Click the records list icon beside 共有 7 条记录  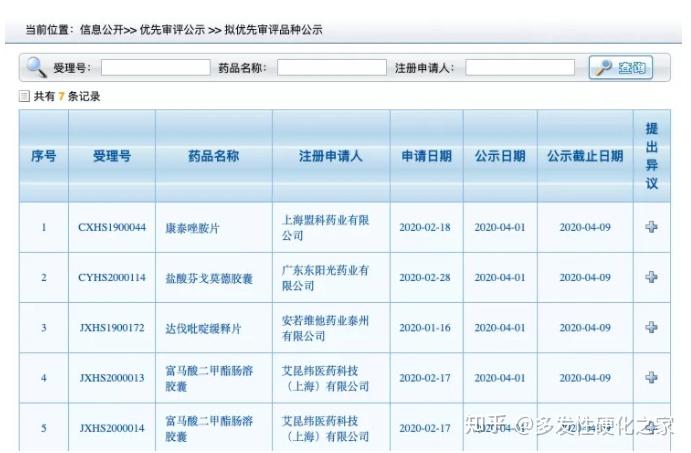pos(24,96)
